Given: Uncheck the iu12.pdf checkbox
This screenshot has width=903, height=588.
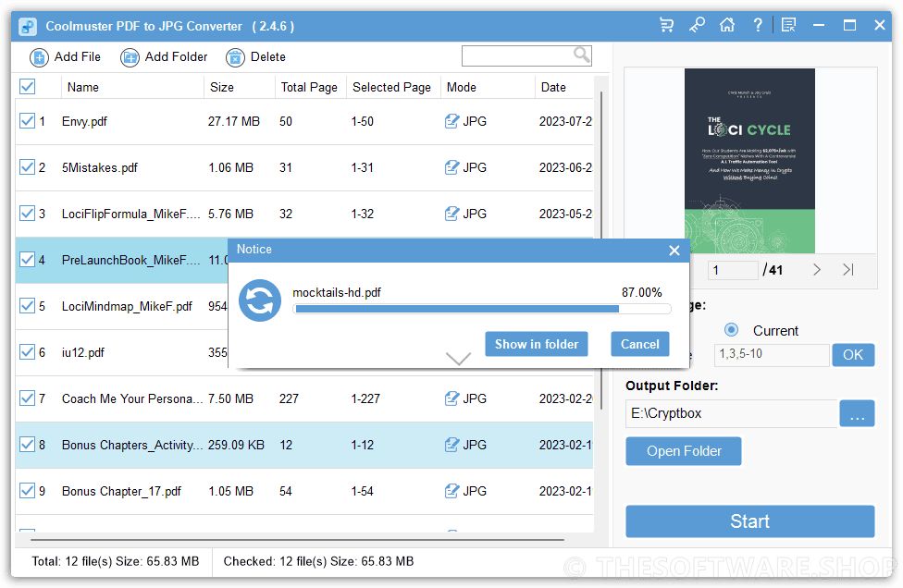Looking at the screenshot, I should coord(27,351).
